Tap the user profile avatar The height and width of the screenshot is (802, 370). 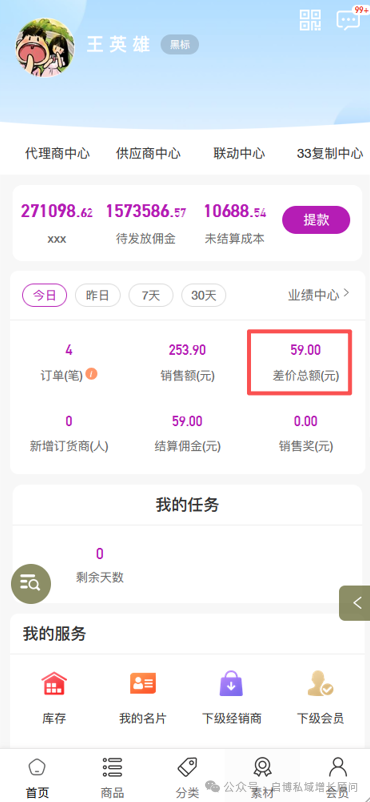[45, 48]
